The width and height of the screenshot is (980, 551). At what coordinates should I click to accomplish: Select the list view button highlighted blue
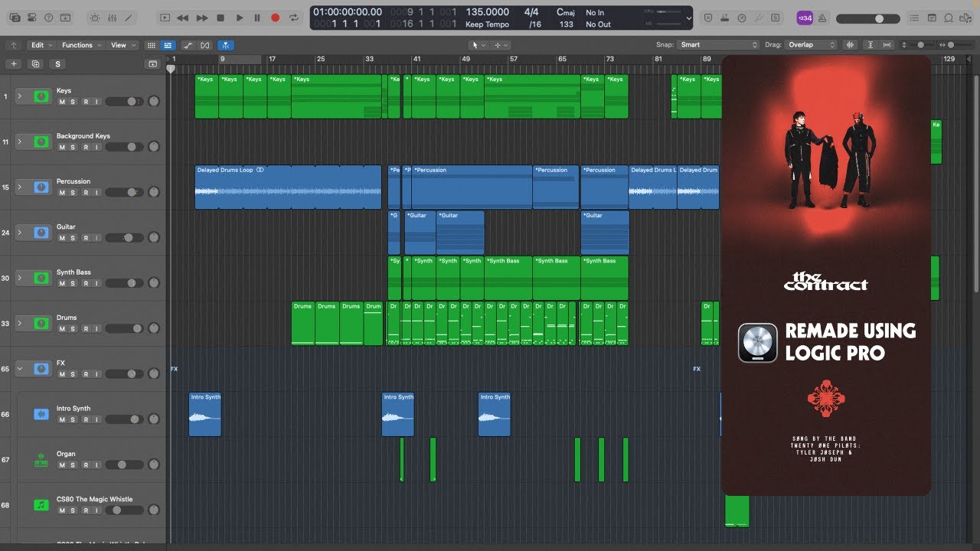point(168,45)
